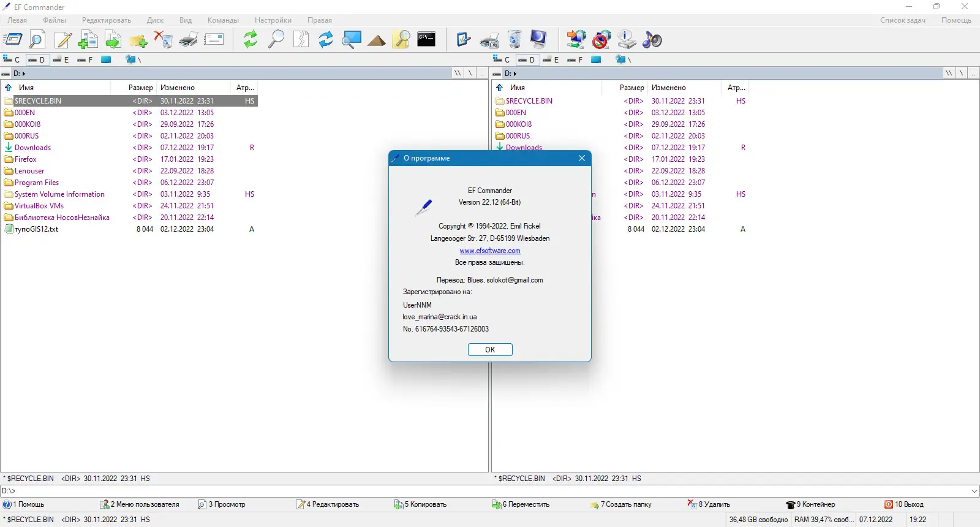Switch left panel to drive C
The height and width of the screenshot is (527, 980).
click(x=12, y=59)
